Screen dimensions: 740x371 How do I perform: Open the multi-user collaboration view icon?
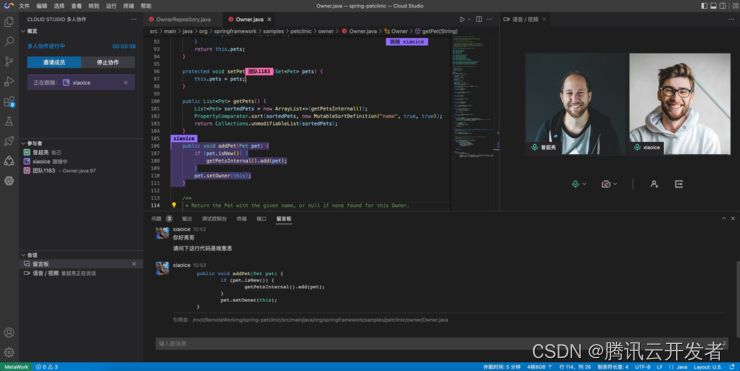(x=9, y=161)
